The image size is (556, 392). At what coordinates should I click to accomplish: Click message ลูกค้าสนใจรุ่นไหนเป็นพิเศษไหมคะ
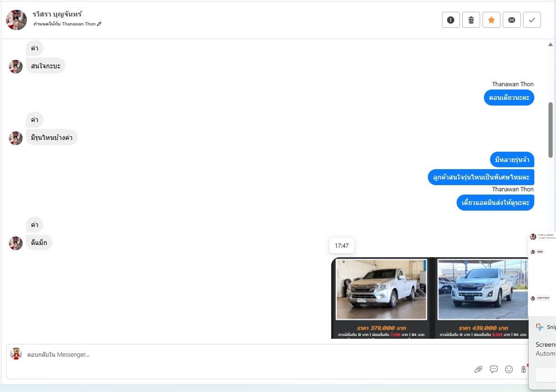(481, 177)
